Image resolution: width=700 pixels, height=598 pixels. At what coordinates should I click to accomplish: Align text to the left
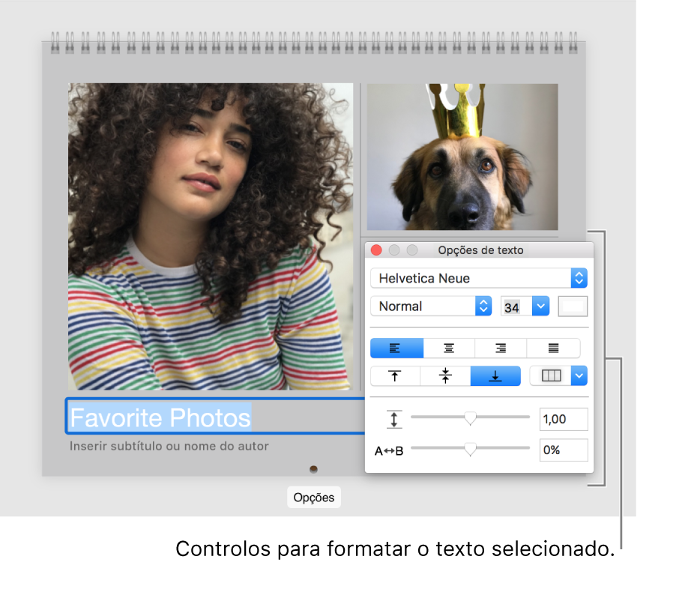(396, 348)
